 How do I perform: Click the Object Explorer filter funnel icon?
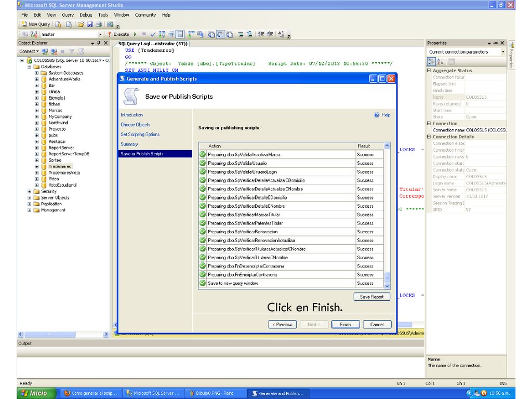[72, 51]
